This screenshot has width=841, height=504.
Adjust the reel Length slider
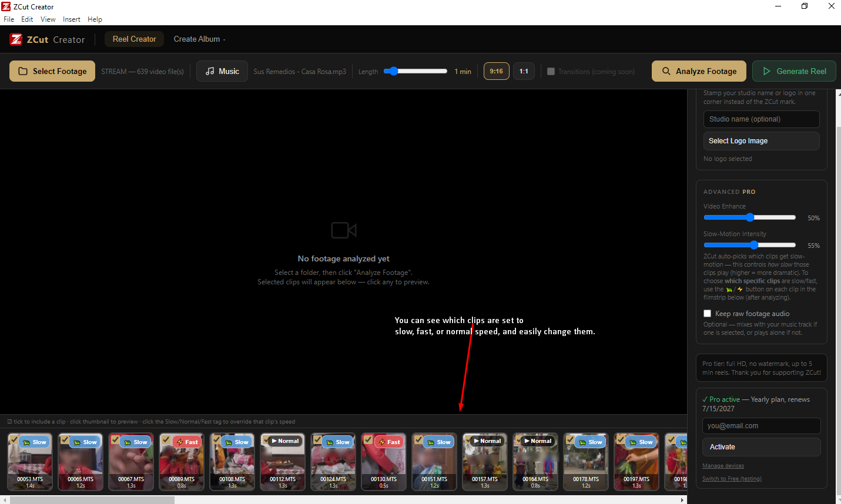[416, 71]
